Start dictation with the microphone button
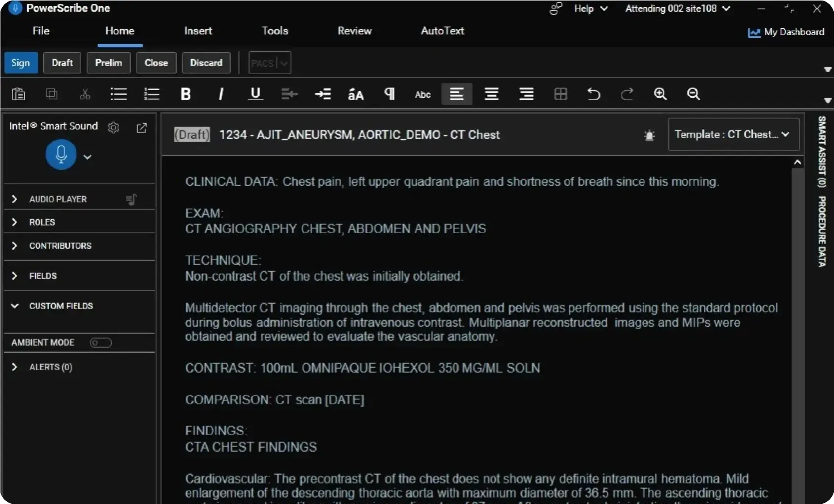Screen dimensions: 834x504 point(61,154)
